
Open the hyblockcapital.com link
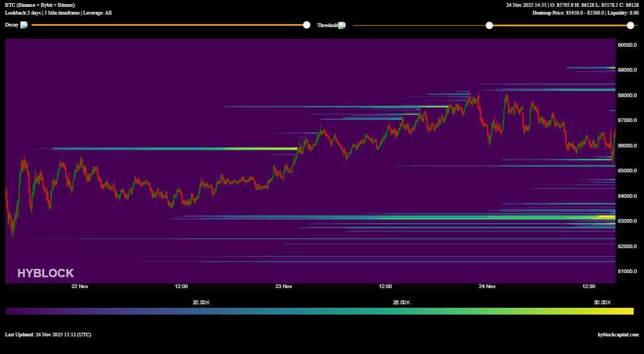tap(618, 334)
